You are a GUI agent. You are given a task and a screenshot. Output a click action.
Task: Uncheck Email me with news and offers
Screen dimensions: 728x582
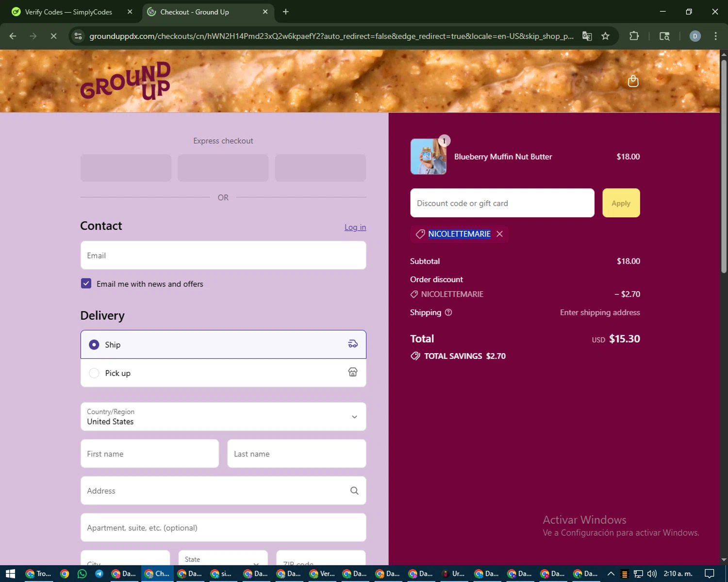[x=86, y=283]
